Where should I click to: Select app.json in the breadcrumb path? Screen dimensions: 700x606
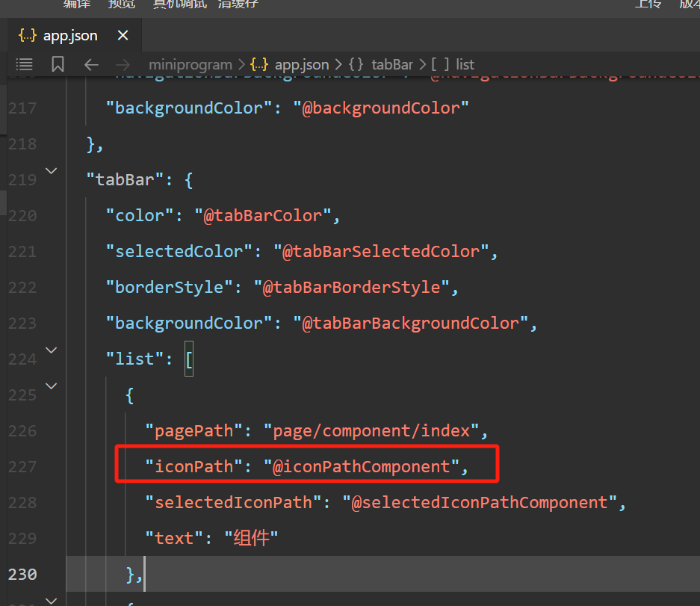(x=302, y=65)
